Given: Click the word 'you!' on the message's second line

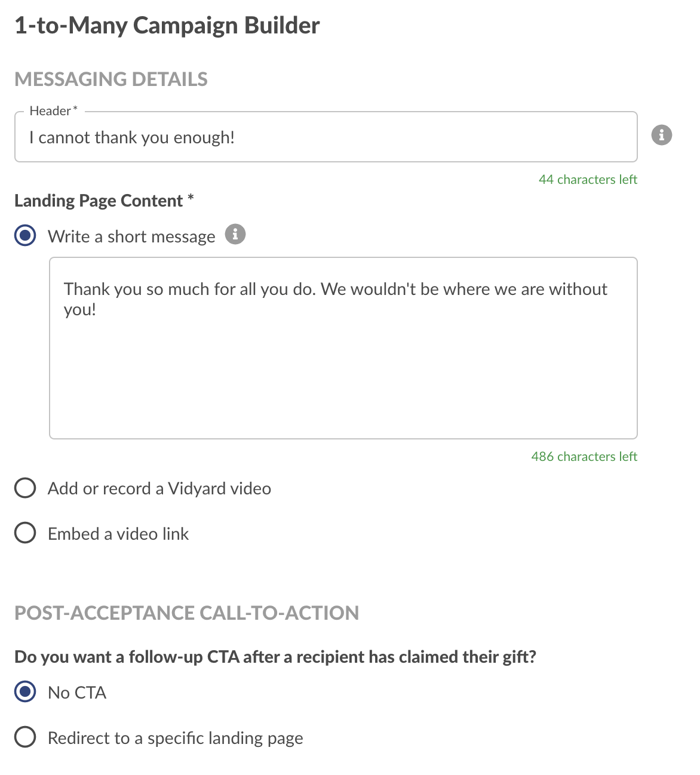Looking at the screenshot, I should click(80, 309).
